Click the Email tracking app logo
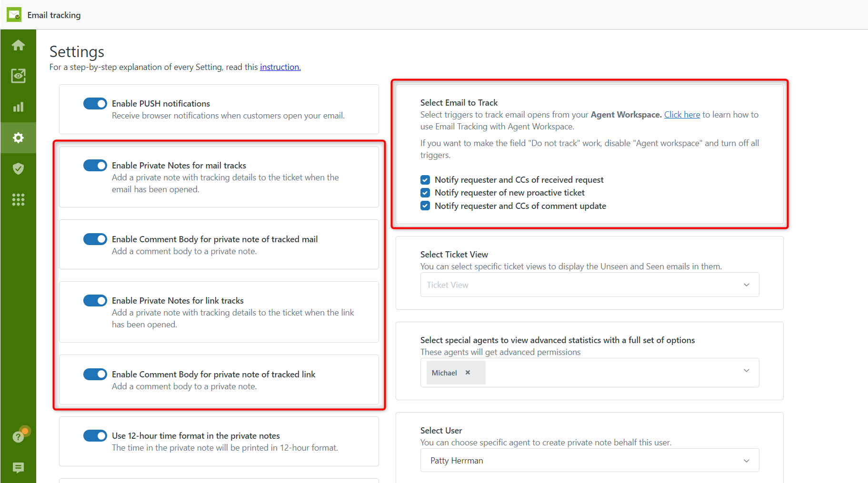 [x=14, y=14]
